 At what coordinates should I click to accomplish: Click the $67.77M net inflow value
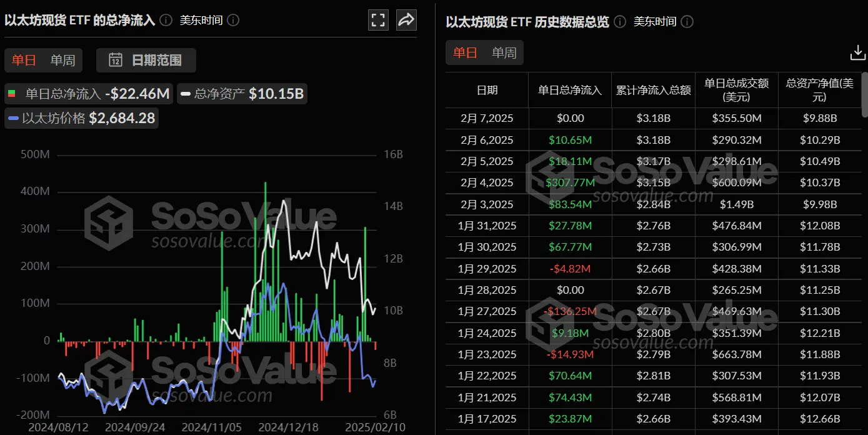click(x=570, y=247)
